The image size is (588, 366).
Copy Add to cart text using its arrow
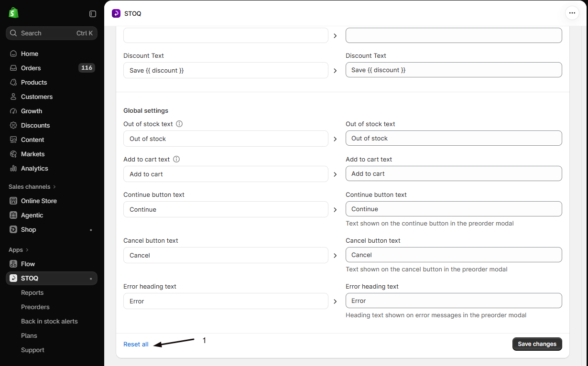pyautogui.click(x=335, y=174)
